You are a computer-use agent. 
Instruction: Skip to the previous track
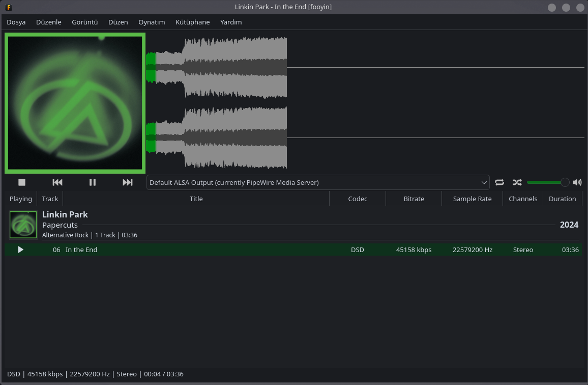[57, 182]
